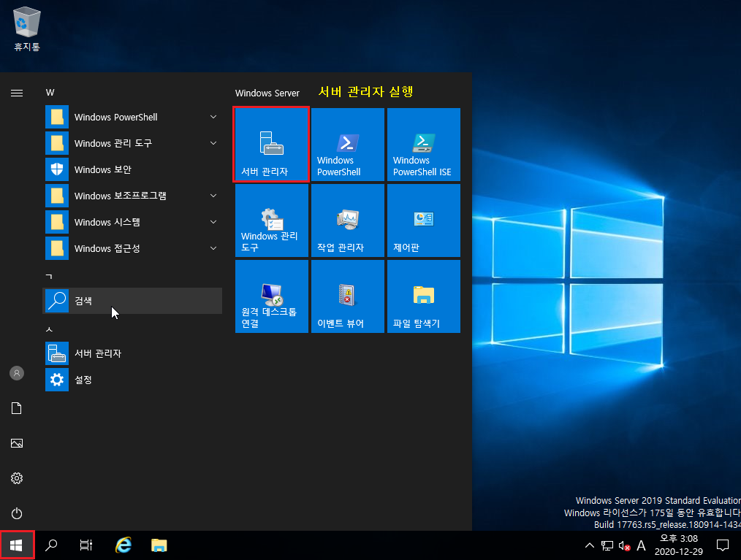Select 검색 in the app list

point(132,301)
